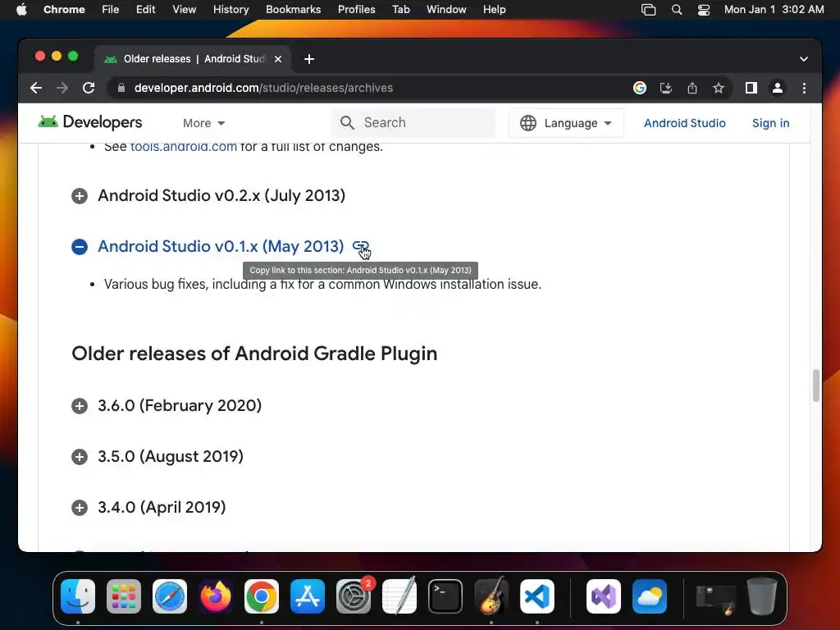This screenshot has width=840, height=630.
Task: Open Terminal from the Dock
Action: click(445, 596)
